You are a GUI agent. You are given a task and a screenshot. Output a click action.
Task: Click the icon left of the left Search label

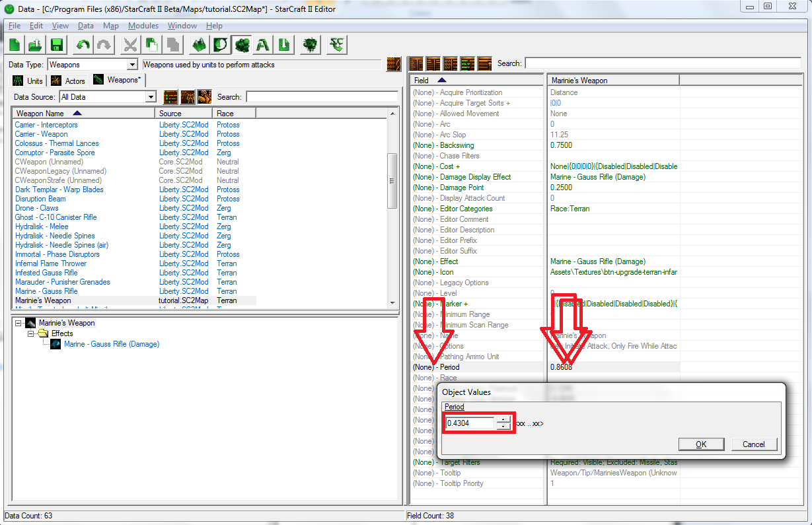click(205, 96)
